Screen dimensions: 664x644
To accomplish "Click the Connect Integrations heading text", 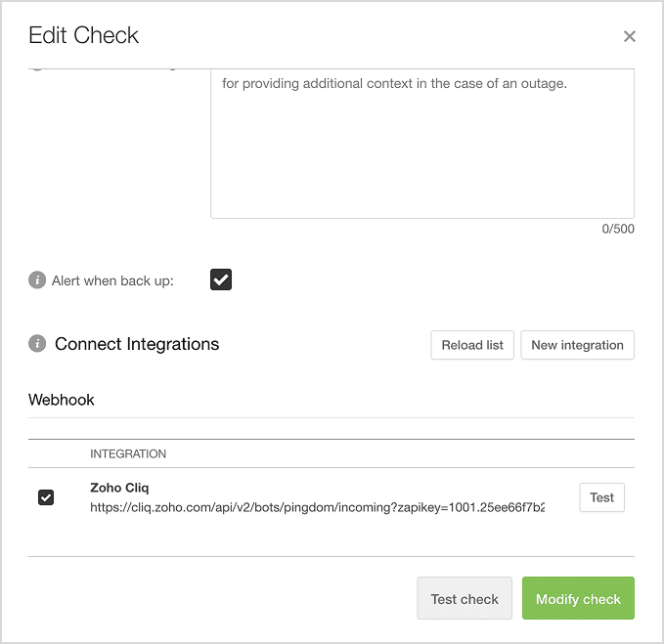I will coord(137,344).
